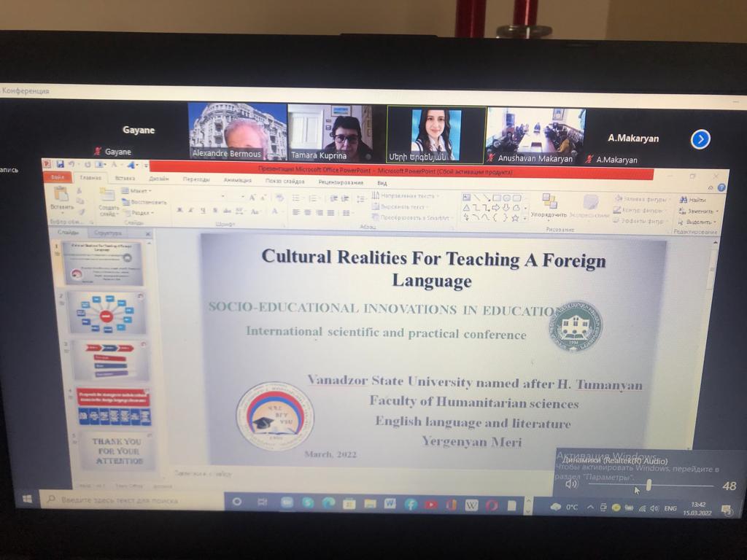Click the volume slider handle
The width and height of the screenshot is (747, 560).
point(649,485)
